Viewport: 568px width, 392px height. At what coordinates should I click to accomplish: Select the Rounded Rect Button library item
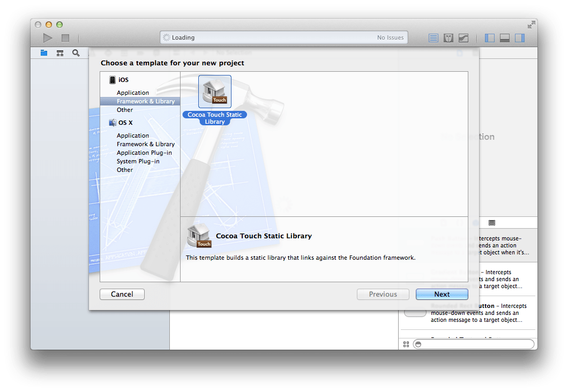pyautogui.click(x=467, y=313)
